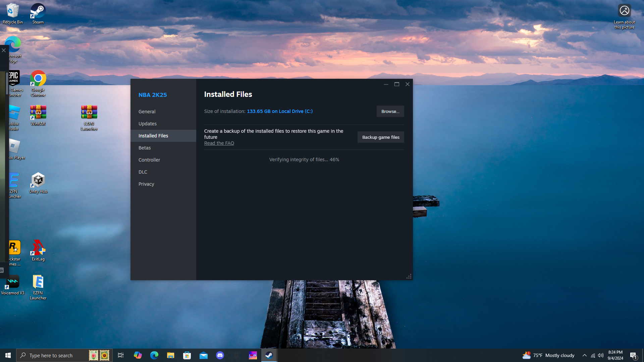Open the Microsoft Store taskbar icon
644x362 pixels.
187,355
